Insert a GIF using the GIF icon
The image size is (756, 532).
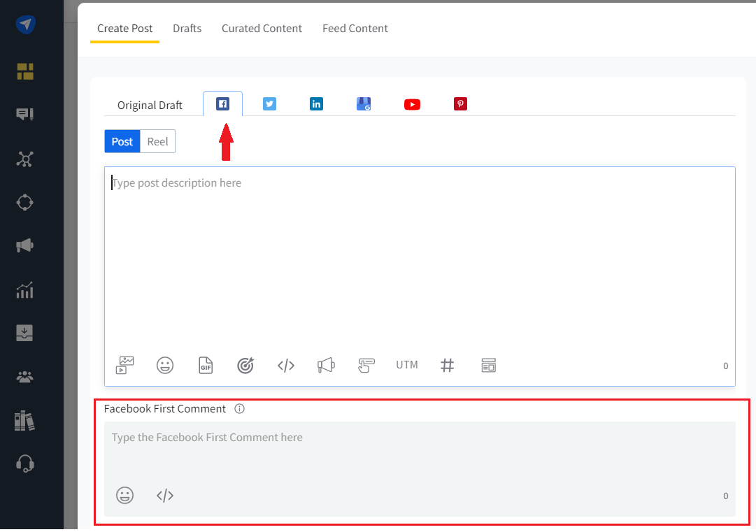[x=206, y=365]
